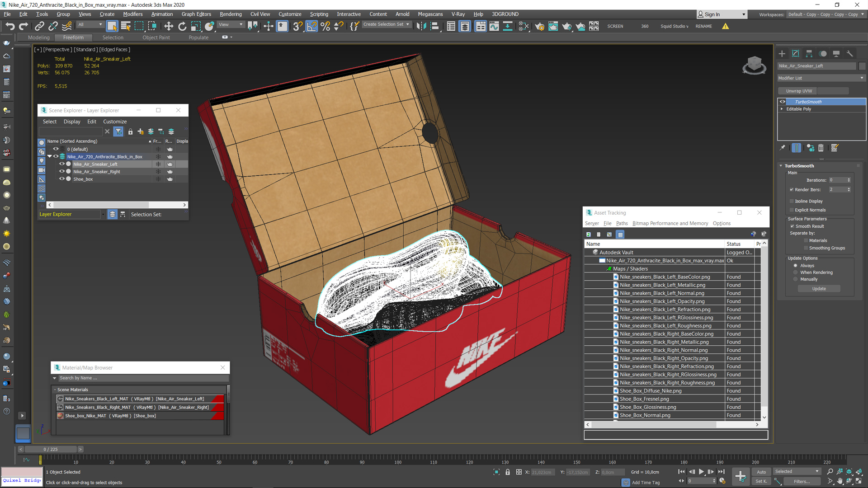
Task: Collapse the Nike_Air_720_Anthracite_Black_in_Box layer
Action: tap(50, 156)
